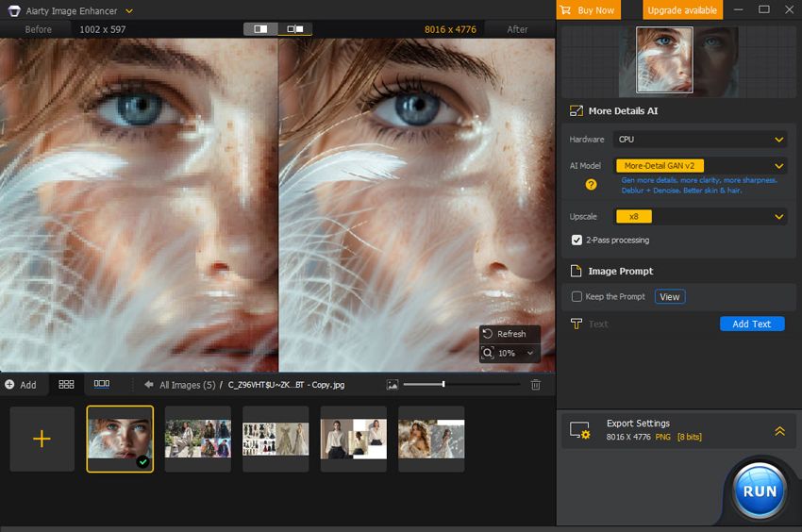The width and height of the screenshot is (802, 532).
Task: Enable the Keep the Prompt checkbox
Action: (x=576, y=297)
